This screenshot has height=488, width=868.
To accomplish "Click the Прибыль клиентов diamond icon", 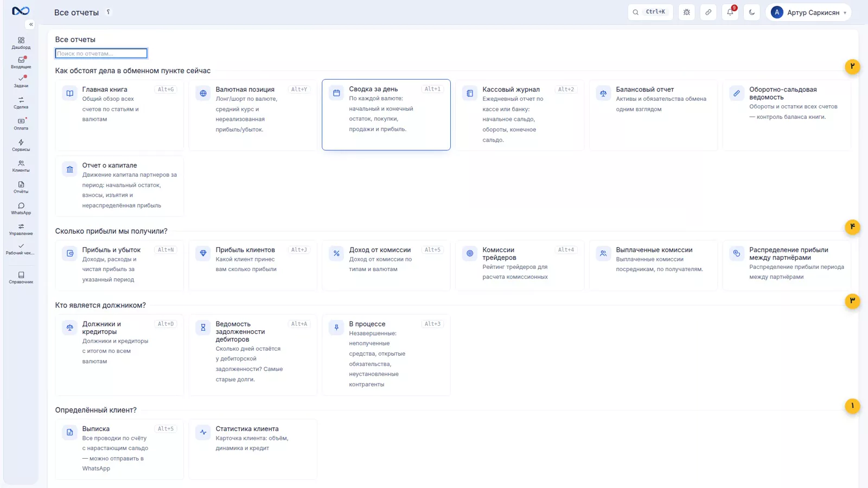I will (x=203, y=253).
